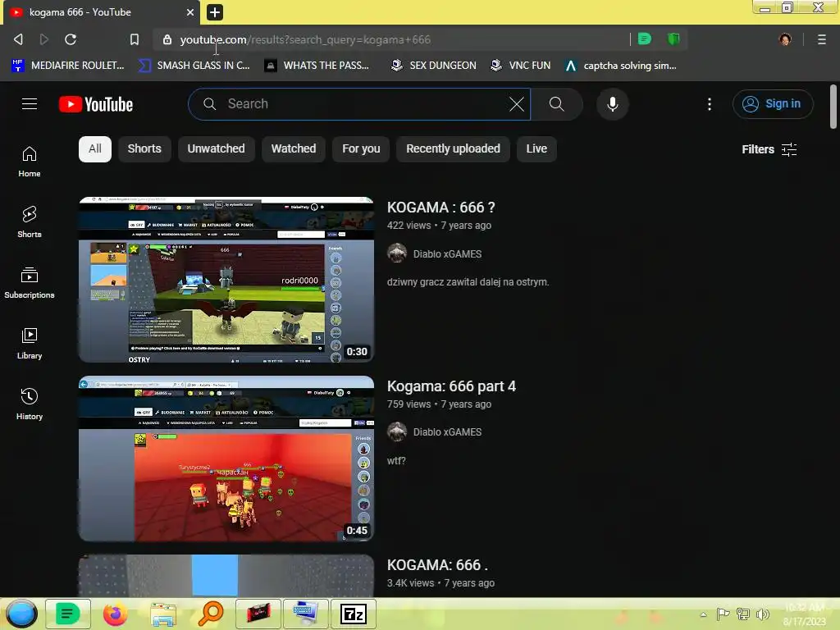Open browser profile avatar

tap(785, 39)
